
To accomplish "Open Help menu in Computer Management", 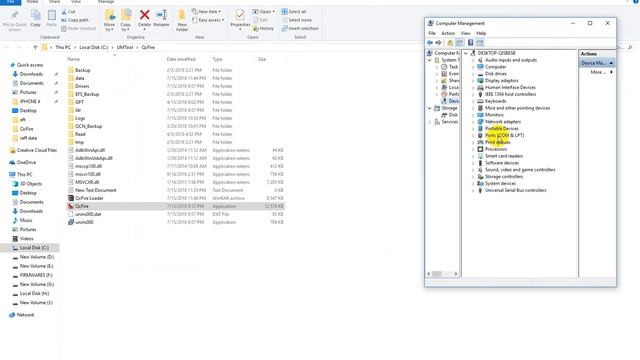I will coord(481,33).
